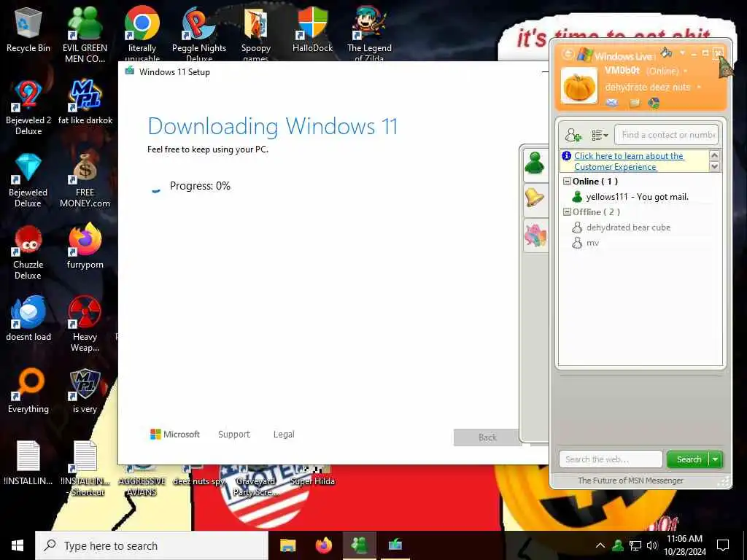Open the Thunderbird 'doesnt load' shortcut
Viewport: 747px width, 560px height.
pos(28,318)
